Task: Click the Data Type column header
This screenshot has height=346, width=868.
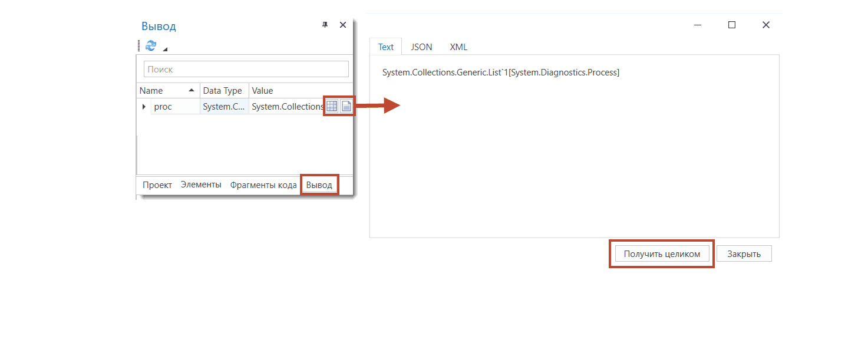Action: [222, 91]
